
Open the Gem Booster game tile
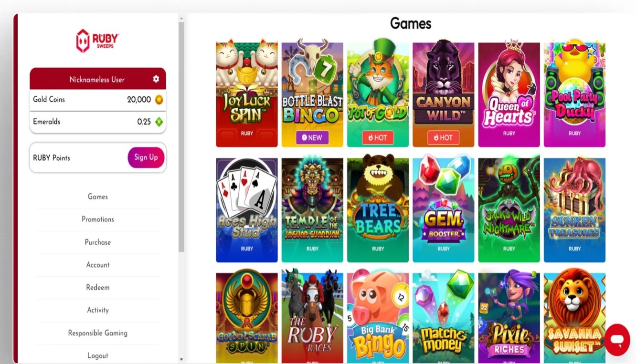coord(444,209)
